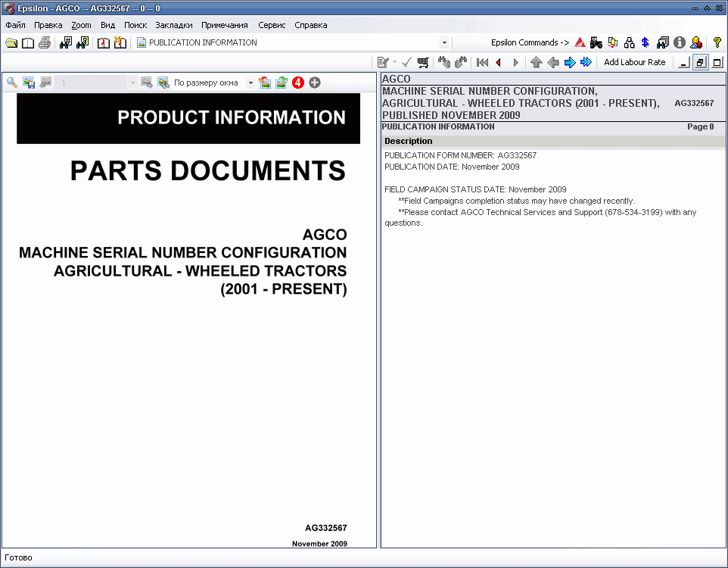Click the blue right arrow navigation icon
Image resolution: width=728 pixels, height=568 pixels.
pos(570,63)
